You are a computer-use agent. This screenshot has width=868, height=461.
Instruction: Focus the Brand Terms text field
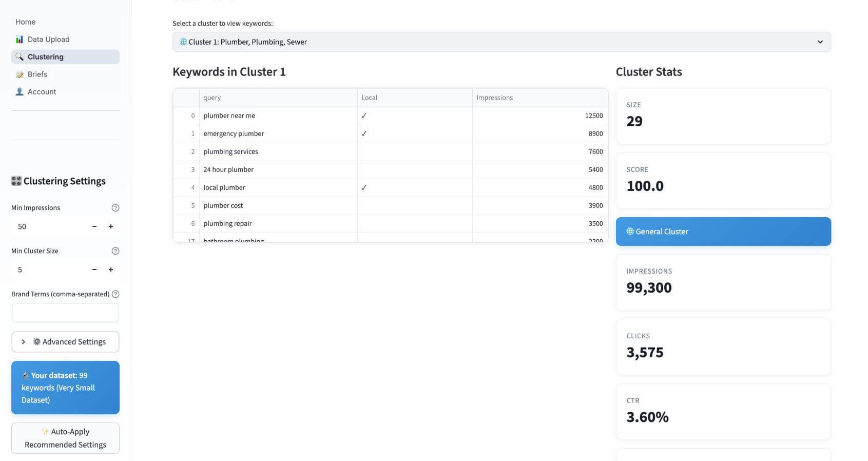pyautogui.click(x=65, y=313)
